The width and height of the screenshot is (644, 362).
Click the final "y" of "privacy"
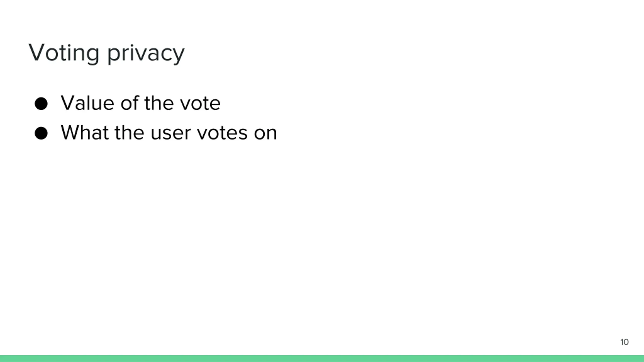tap(178, 56)
